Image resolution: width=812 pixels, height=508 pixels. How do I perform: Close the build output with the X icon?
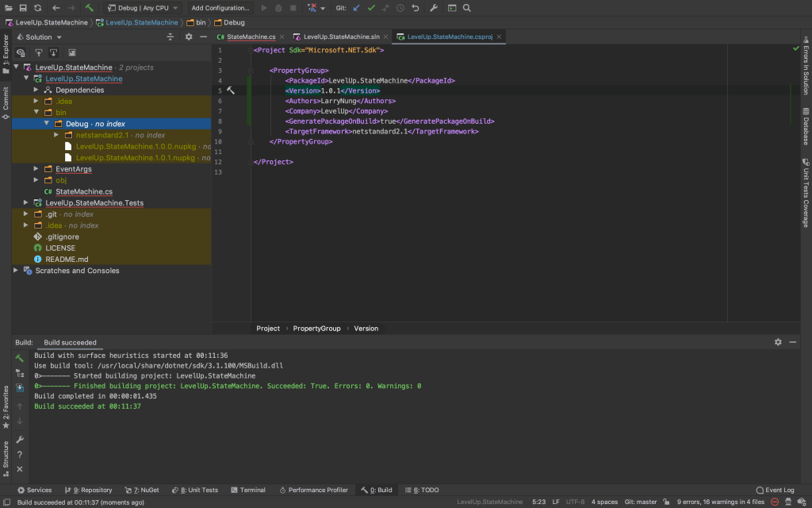(x=20, y=469)
